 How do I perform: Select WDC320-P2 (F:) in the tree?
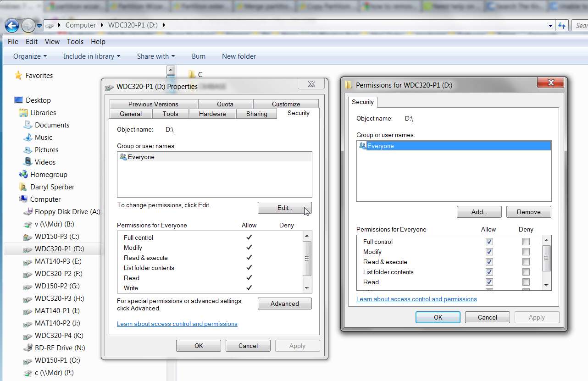click(58, 274)
